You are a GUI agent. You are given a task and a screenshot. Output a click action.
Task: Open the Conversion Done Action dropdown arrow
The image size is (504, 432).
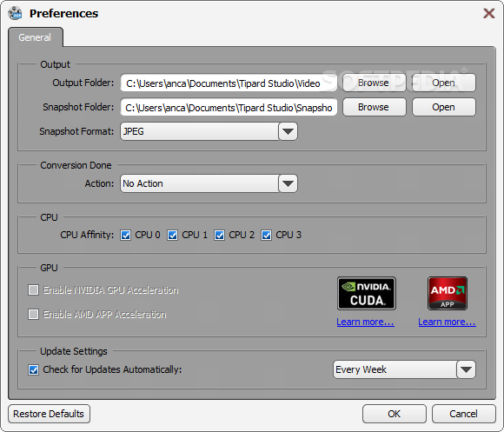click(288, 183)
